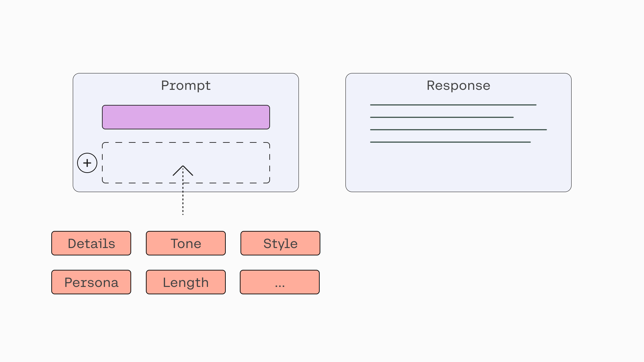Select the first line in Response

pos(453,105)
